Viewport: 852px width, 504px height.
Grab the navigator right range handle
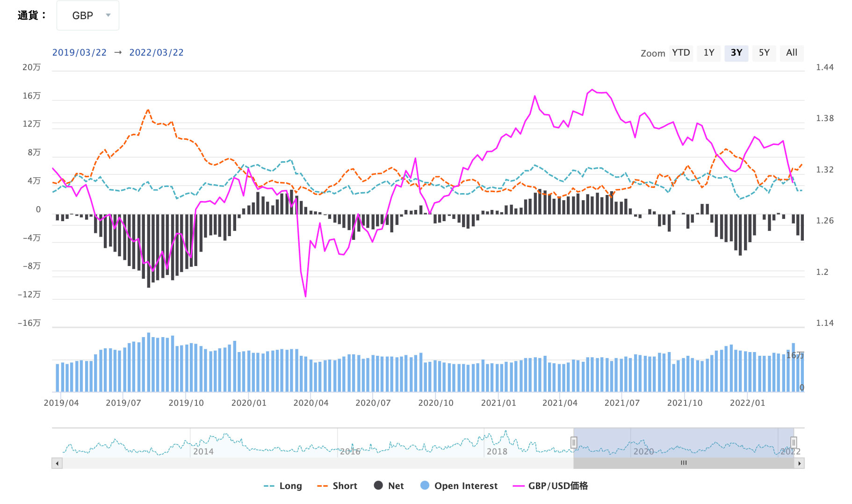[794, 442]
